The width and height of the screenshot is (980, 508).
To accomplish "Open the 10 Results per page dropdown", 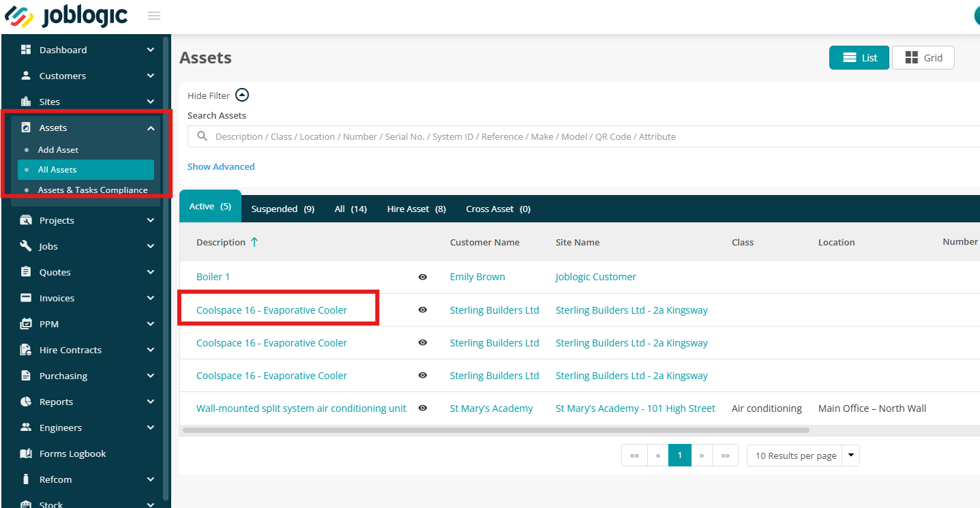I will click(x=803, y=455).
